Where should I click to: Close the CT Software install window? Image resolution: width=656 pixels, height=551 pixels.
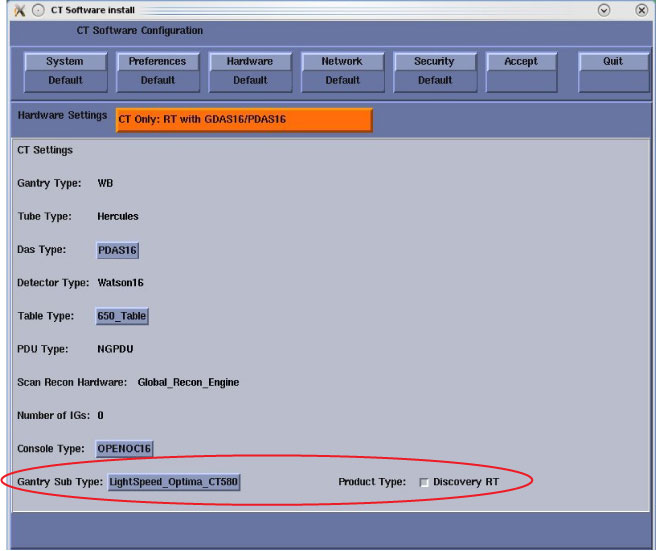pyautogui.click(x=641, y=10)
